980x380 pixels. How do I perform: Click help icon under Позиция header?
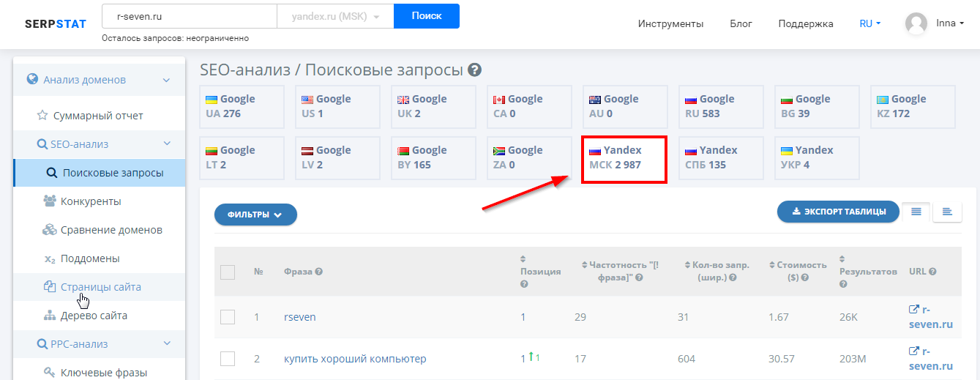coord(524,284)
